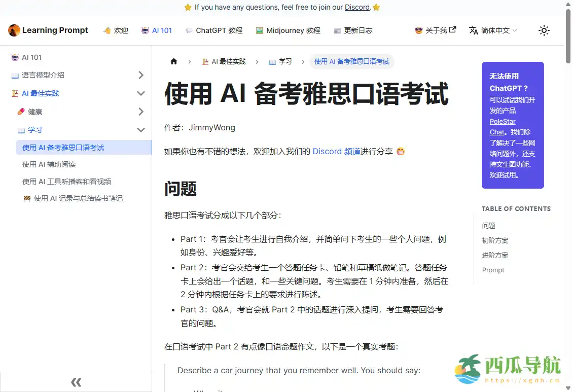Expand the 语言模型介绍 section
The width and height of the screenshot is (572, 392).
pyautogui.click(x=140, y=75)
